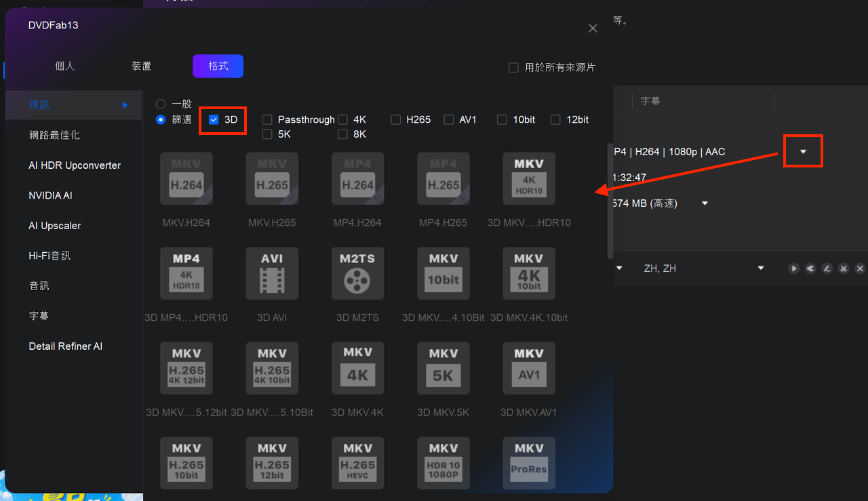The height and width of the screenshot is (501, 868).
Task: Pick the 3D MKV.4K profile icon
Action: (358, 368)
